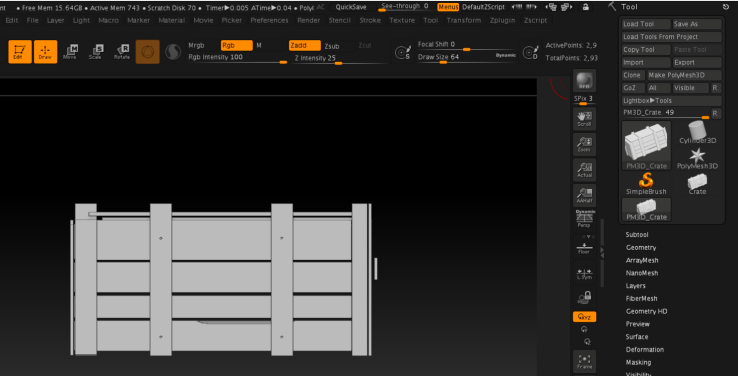Click the next UI layout arrows icon

click(531, 7)
